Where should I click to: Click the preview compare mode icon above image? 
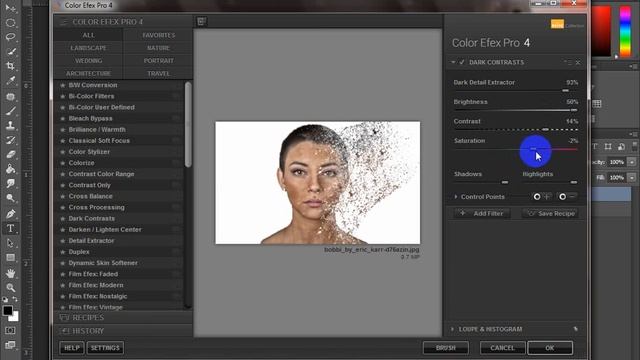(x=201, y=21)
